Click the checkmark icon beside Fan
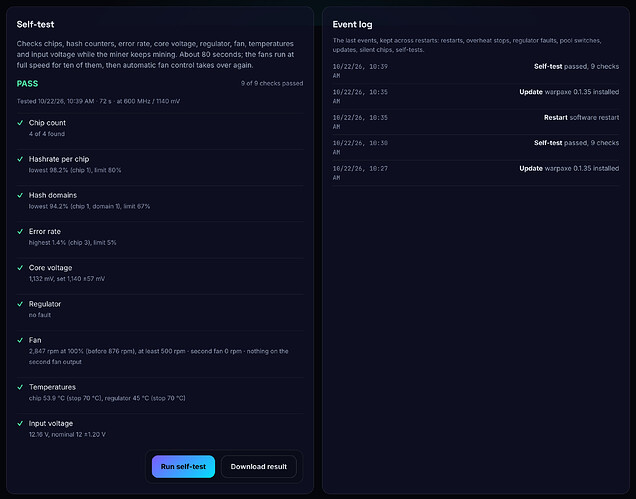 pyautogui.click(x=20, y=340)
